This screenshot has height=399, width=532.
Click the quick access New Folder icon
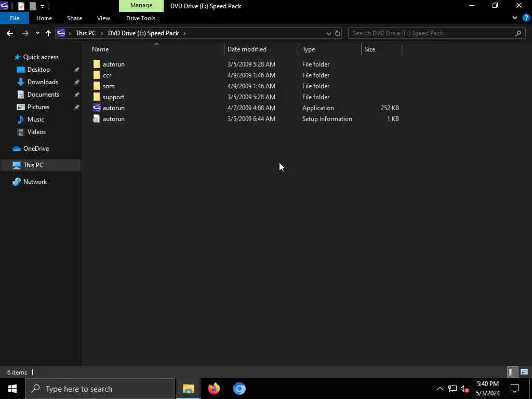(33, 6)
